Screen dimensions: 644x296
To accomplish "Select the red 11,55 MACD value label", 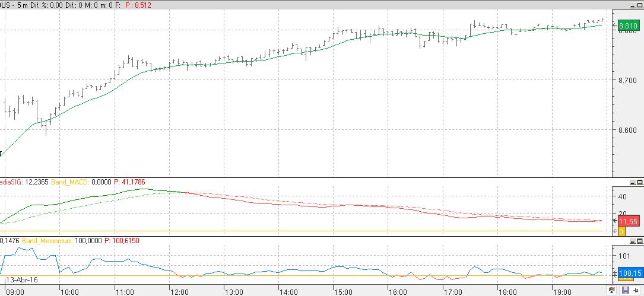I will [x=628, y=222].
